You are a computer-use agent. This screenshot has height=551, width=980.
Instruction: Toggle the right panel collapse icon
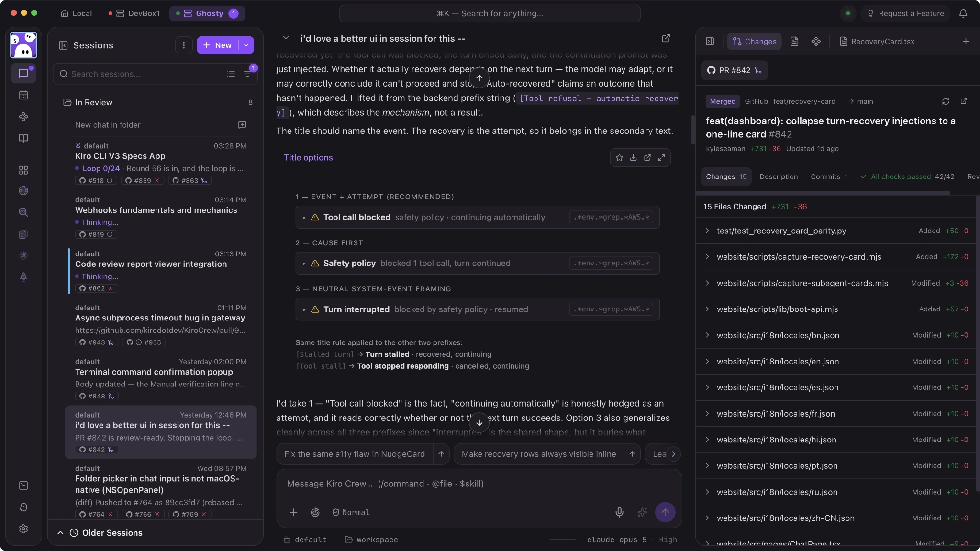pyautogui.click(x=710, y=42)
